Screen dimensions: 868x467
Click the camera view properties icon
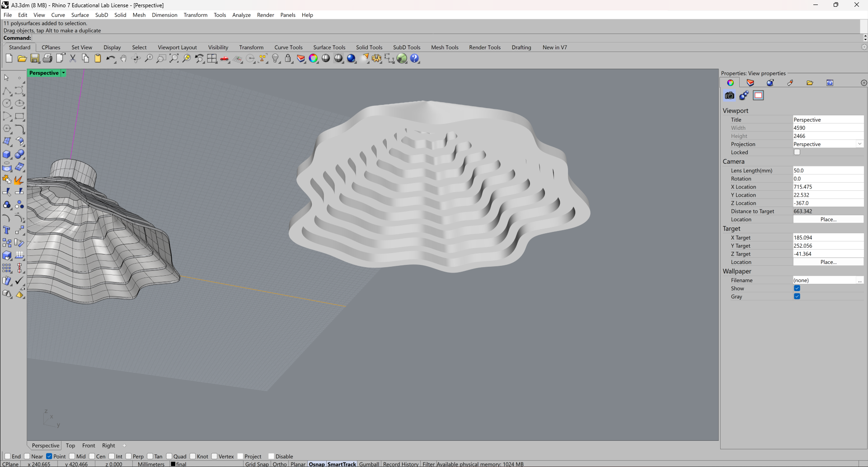click(x=729, y=95)
